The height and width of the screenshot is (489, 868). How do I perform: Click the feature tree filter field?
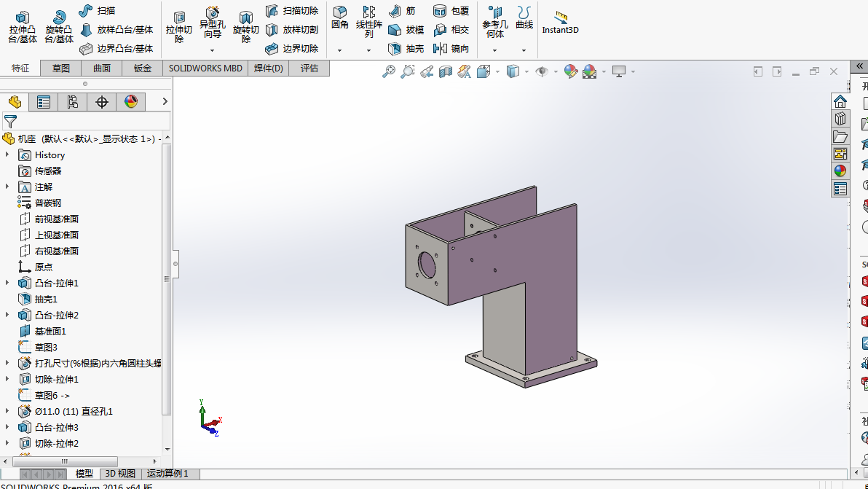click(87, 121)
